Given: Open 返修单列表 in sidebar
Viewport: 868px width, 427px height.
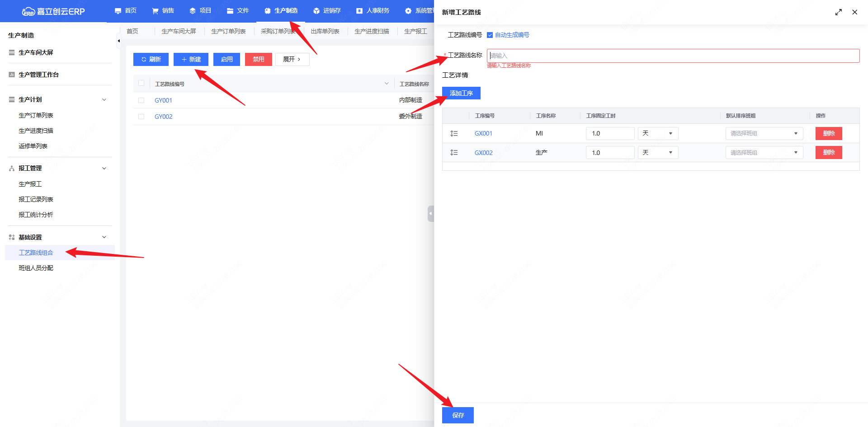Looking at the screenshot, I should pyautogui.click(x=33, y=146).
